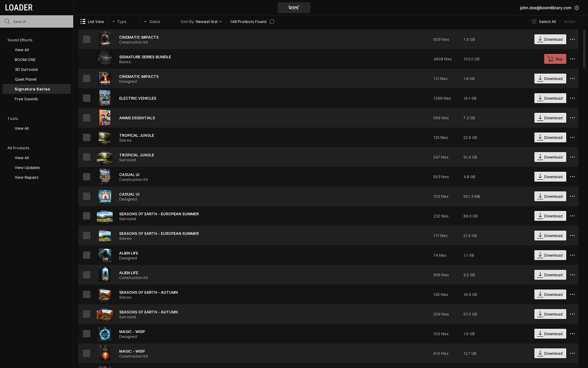
Task: Open account settings gear icon
Action: click(x=576, y=8)
